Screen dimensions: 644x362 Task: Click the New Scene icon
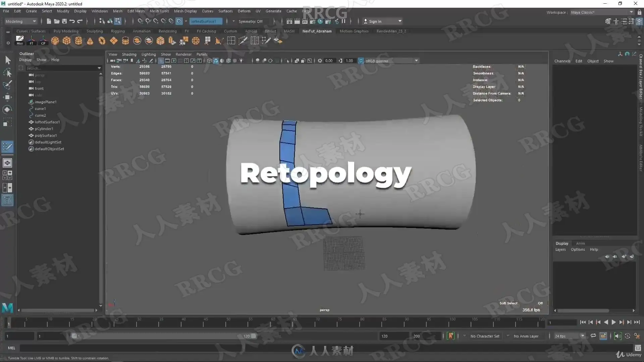(49, 21)
